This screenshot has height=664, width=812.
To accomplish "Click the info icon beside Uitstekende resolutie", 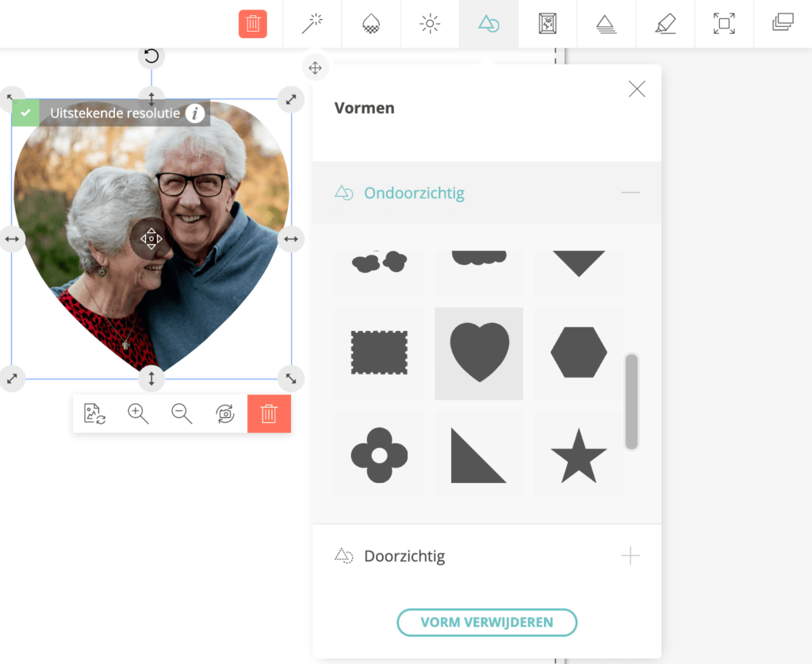I will 195,113.
